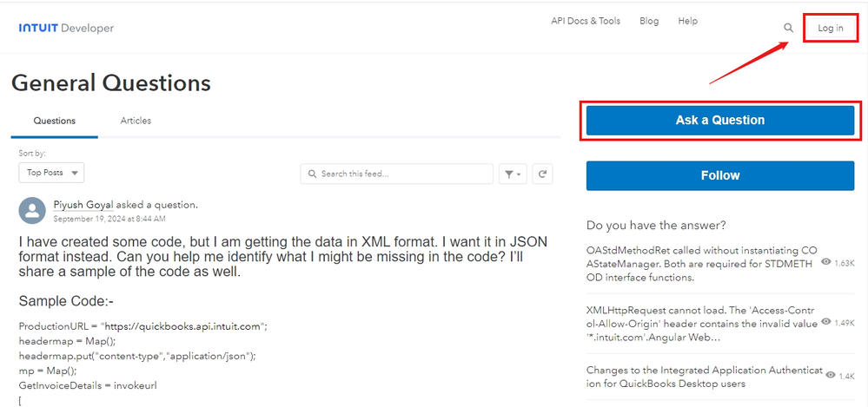
Task: Click the 1.4K view count
Action: 847,376
